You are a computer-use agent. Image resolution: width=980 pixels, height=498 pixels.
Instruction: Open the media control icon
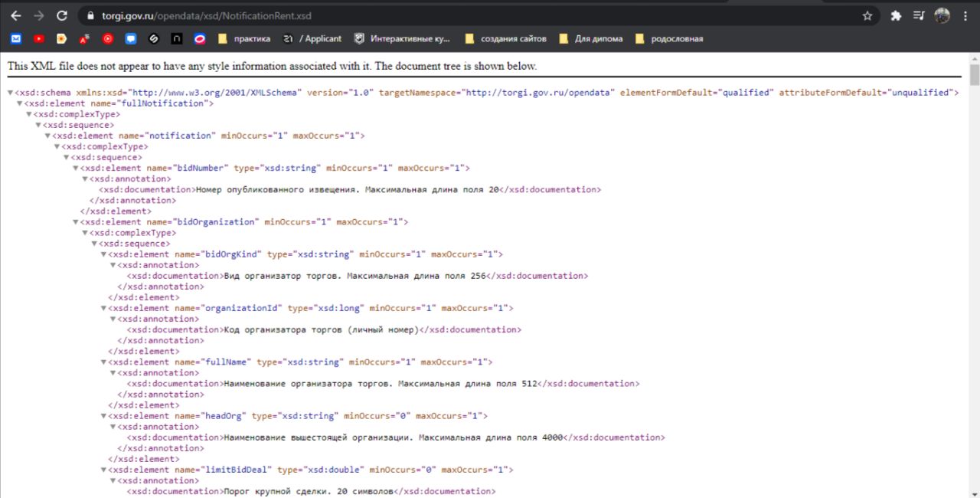(919, 15)
